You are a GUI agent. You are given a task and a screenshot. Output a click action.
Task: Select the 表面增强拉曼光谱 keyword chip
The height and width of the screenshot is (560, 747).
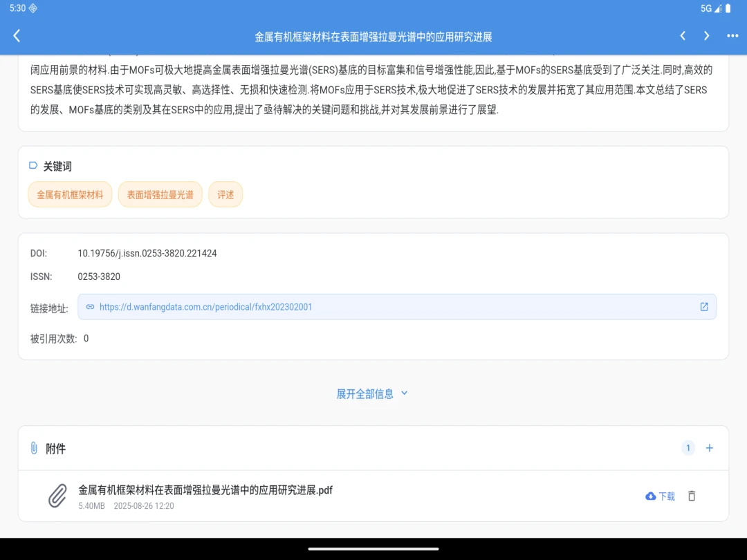click(160, 194)
